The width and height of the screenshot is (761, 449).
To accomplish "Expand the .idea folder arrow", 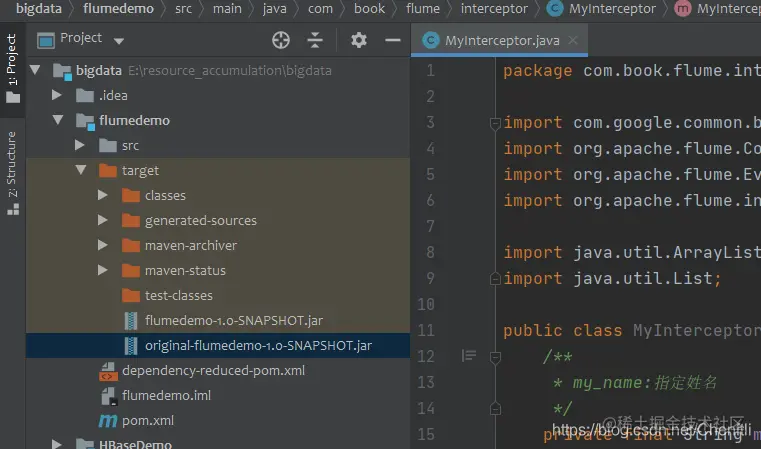I will tap(57, 95).
